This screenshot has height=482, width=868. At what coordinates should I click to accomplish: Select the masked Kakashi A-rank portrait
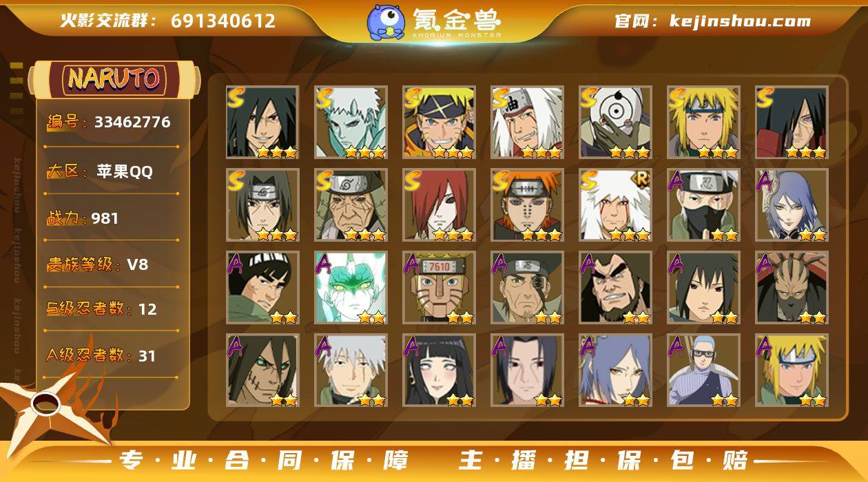tap(703, 205)
